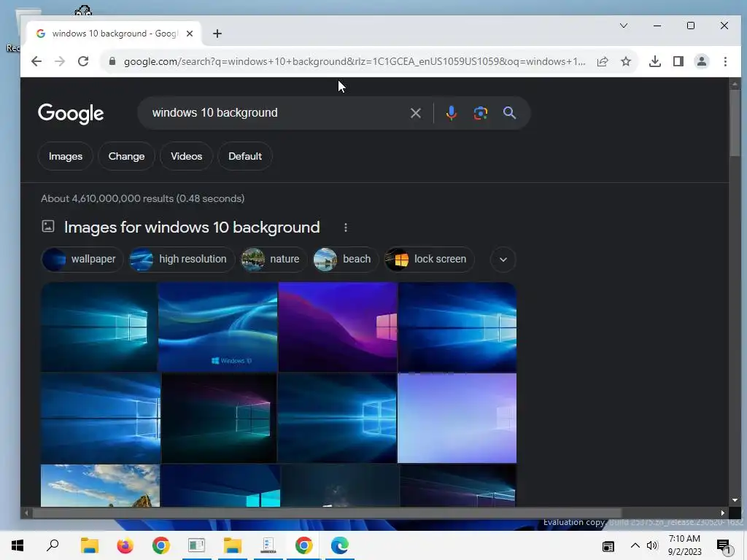Bookmark this page with the star icon
747x560 pixels.
click(x=626, y=61)
